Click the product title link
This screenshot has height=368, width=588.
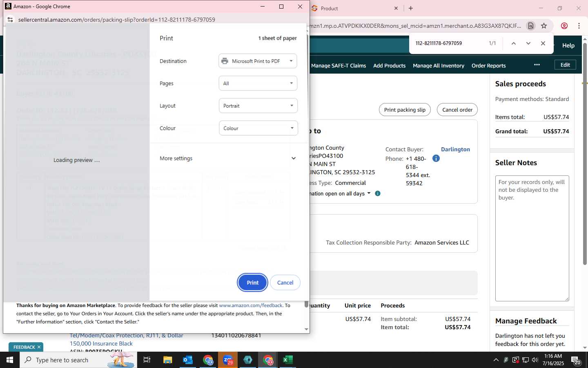[127, 339]
